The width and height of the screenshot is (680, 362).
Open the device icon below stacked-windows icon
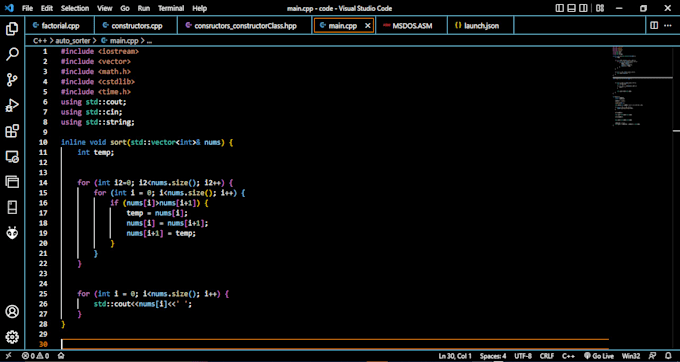click(x=12, y=207)
